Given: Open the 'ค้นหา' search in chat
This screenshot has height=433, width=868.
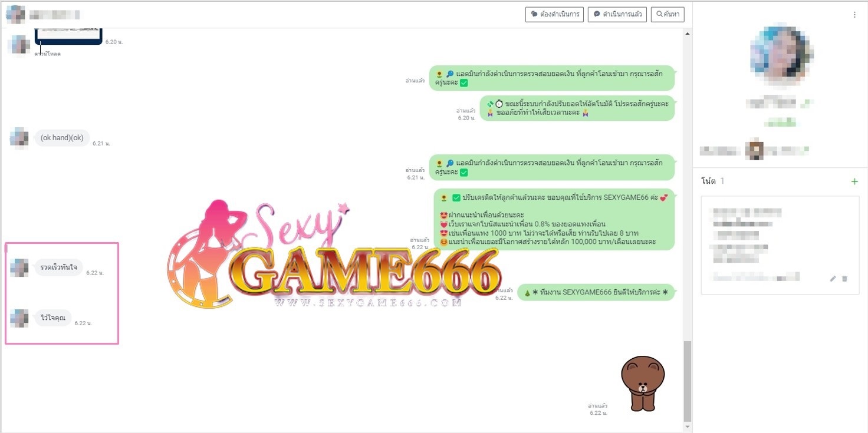Looking at the screenshot, I should 668,14.
